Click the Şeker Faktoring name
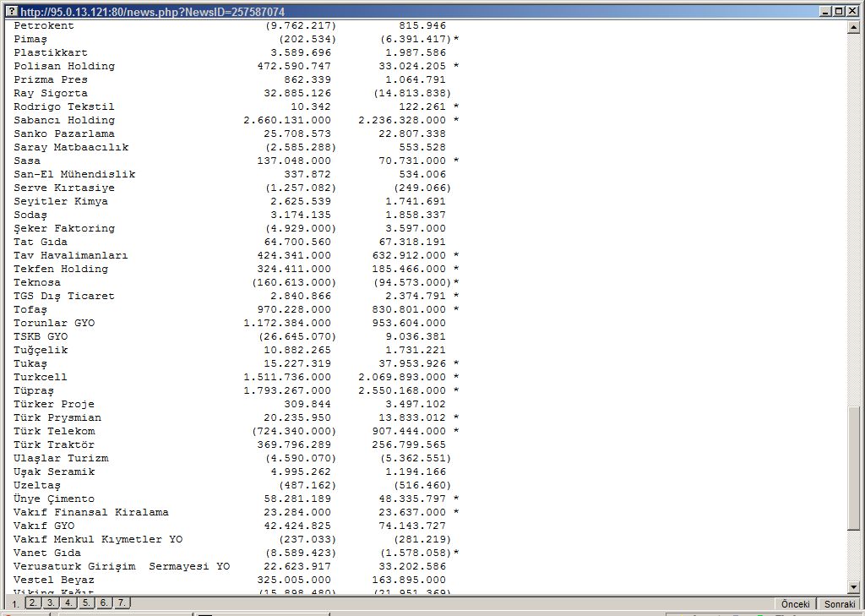The height and width of the screenshot is (616, 865). (64, 228)
